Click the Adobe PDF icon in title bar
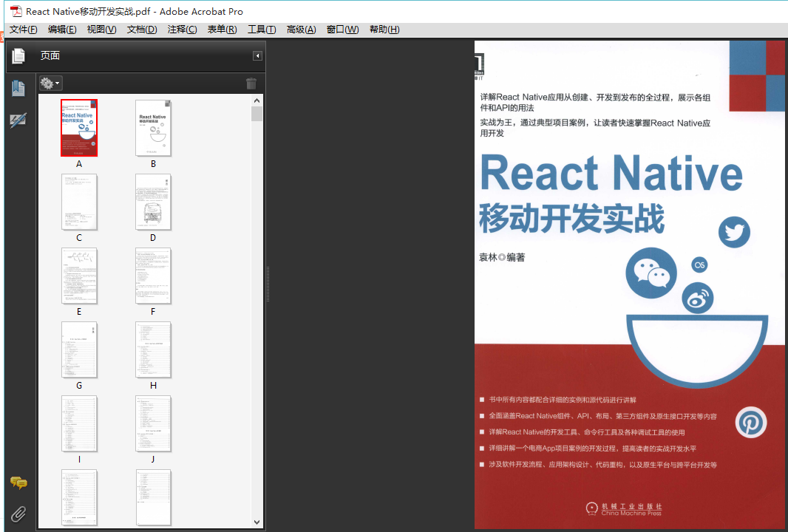This screenshot has width=788, height=532. point(16,11)
